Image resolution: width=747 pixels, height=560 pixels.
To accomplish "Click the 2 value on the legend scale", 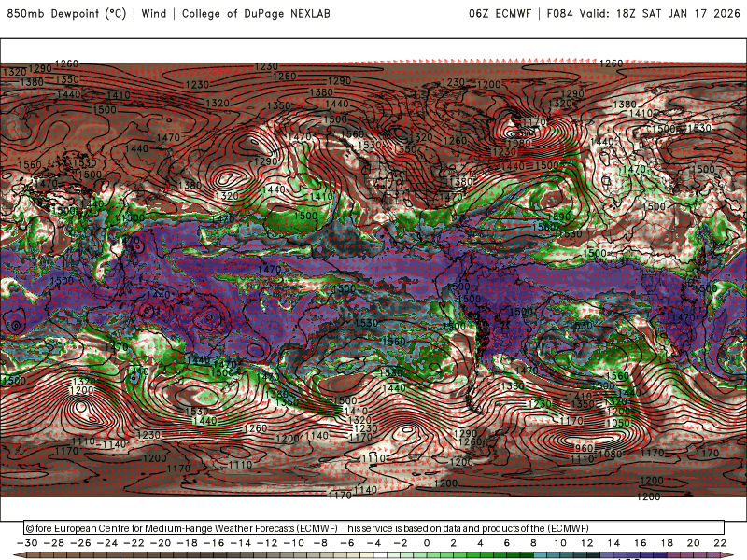I will (454, 543).
